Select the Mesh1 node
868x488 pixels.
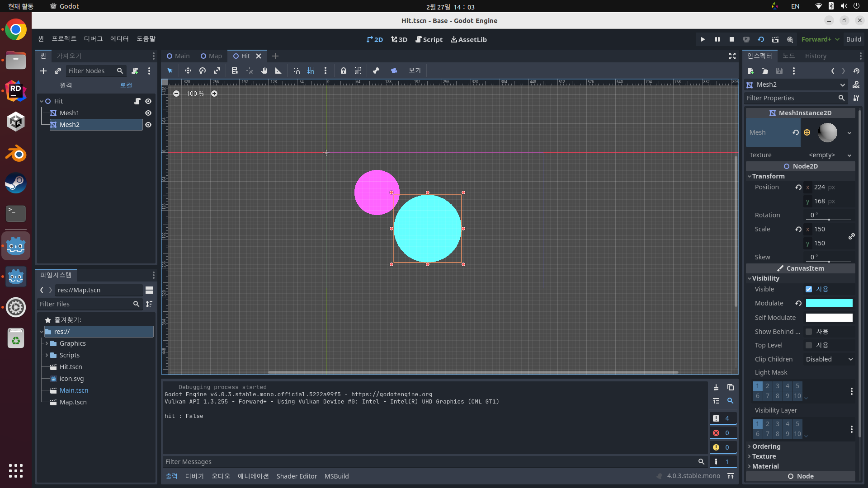tap(69, 113)
